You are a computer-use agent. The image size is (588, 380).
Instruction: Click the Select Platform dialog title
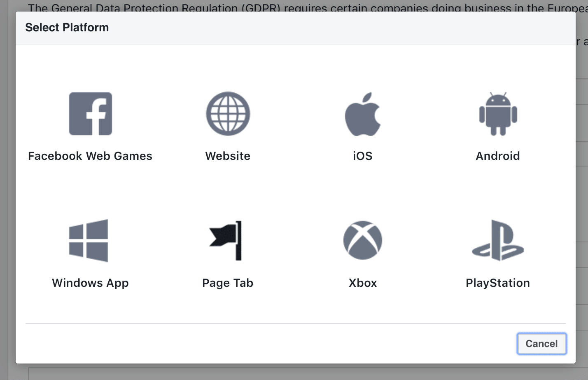coord(67,27)
